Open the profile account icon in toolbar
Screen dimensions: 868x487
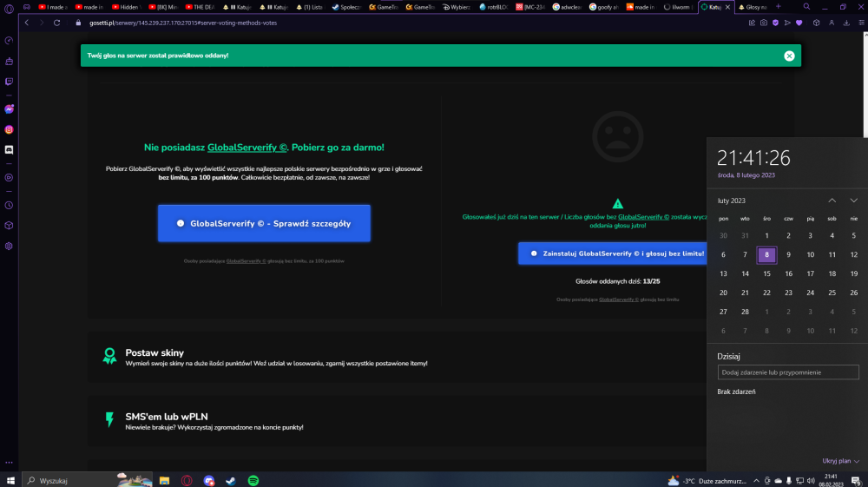pos(832,23)
